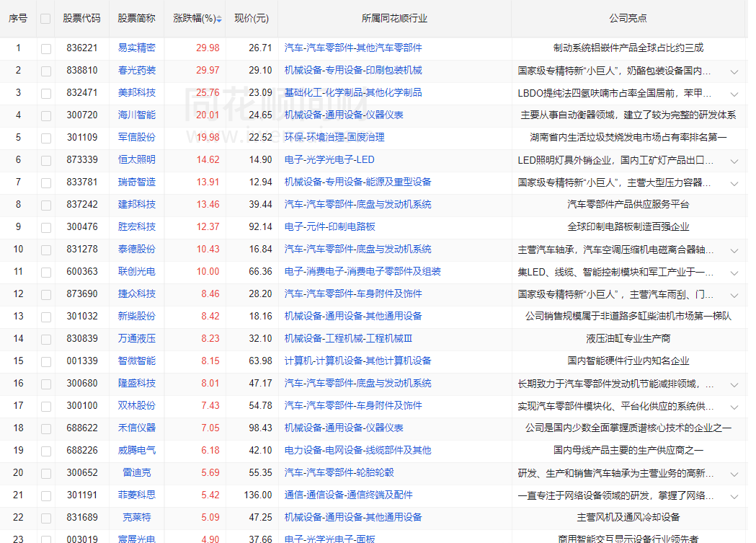Click the 股票简称 column header
This screenshot has height=543, width=756.
(136, 18)
